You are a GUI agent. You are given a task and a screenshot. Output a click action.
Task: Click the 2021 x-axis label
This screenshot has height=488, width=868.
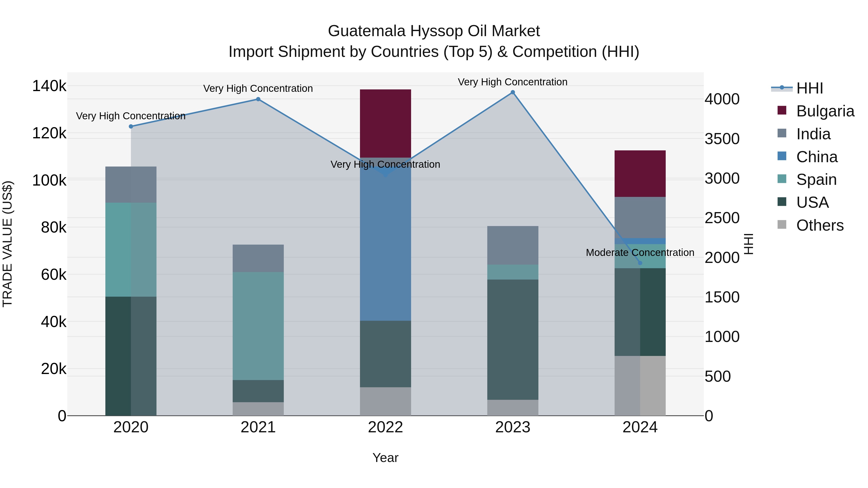pos(258,427)
